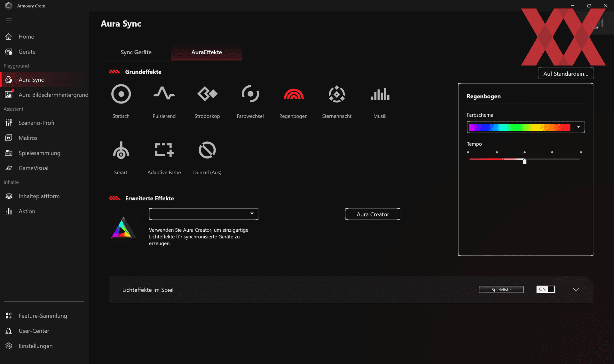Open the Farbschema color scheme dropdown

[526, 127]
